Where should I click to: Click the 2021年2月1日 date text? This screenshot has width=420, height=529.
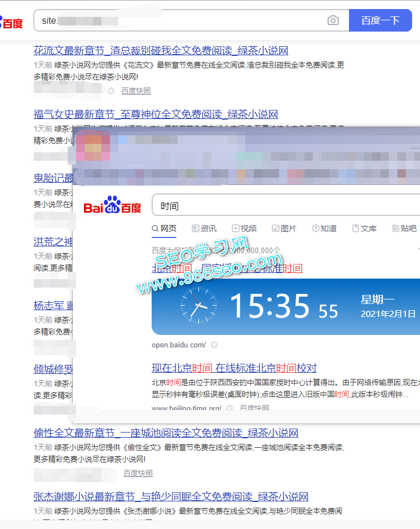tap(388, 314)
